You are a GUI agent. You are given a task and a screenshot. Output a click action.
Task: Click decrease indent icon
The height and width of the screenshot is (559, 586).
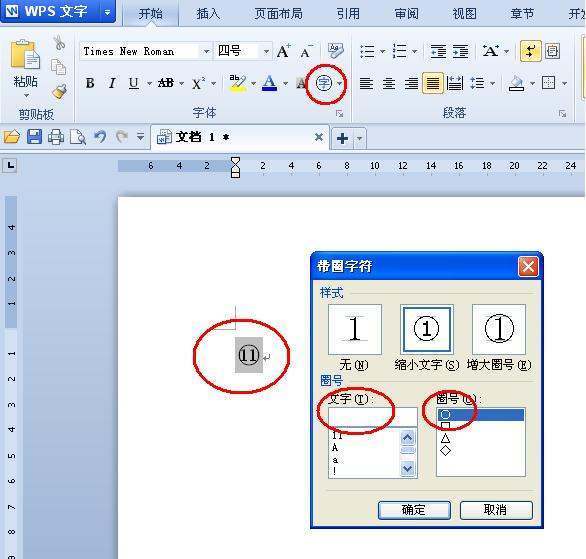pyautogui.click(x=438, y=51)
